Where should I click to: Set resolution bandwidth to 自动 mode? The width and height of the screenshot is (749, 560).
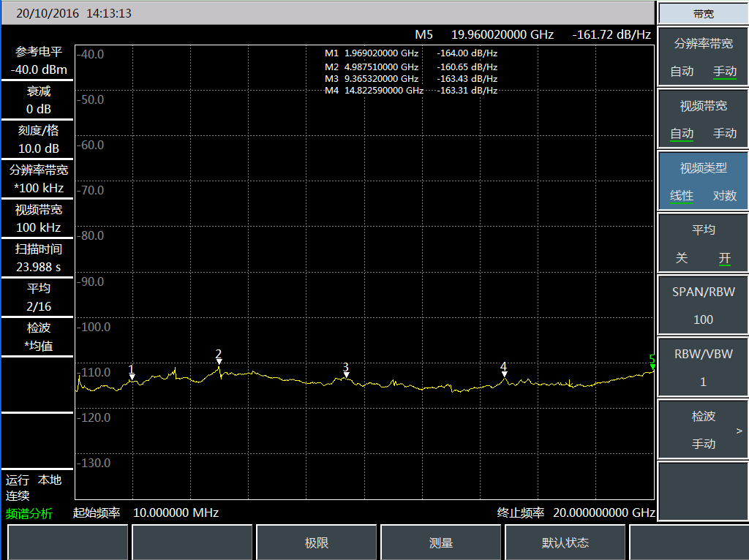pos(682,72)
